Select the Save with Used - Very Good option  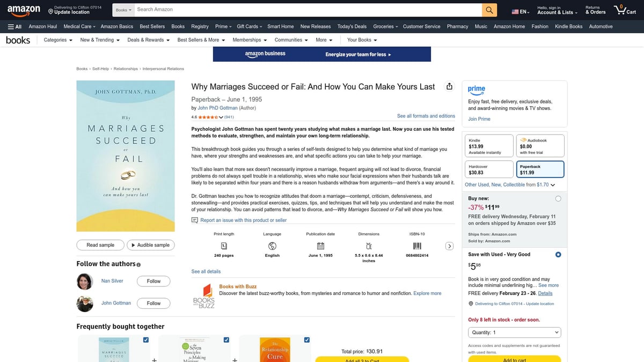[558, 254]
